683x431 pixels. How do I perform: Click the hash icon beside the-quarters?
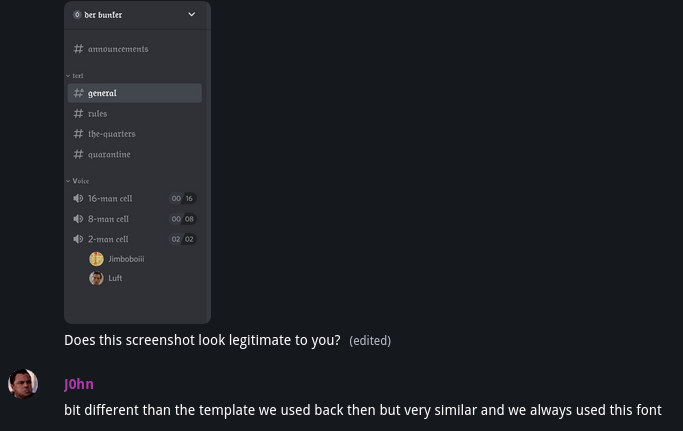pos(78,134)
